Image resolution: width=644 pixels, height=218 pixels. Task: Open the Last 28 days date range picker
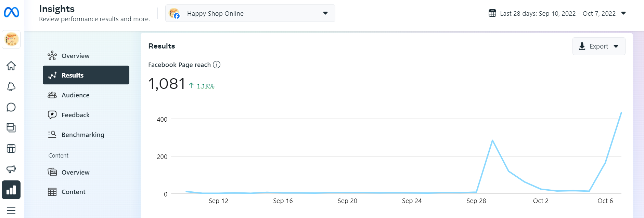[x=557, y=13]
